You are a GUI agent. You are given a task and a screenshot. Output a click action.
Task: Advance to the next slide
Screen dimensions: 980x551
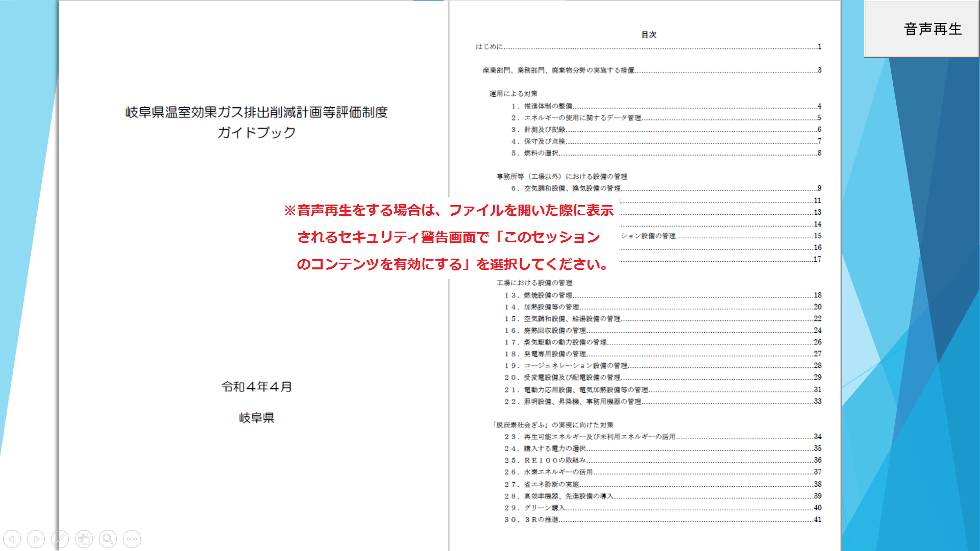pyautogui.click(x=36, y=538)
